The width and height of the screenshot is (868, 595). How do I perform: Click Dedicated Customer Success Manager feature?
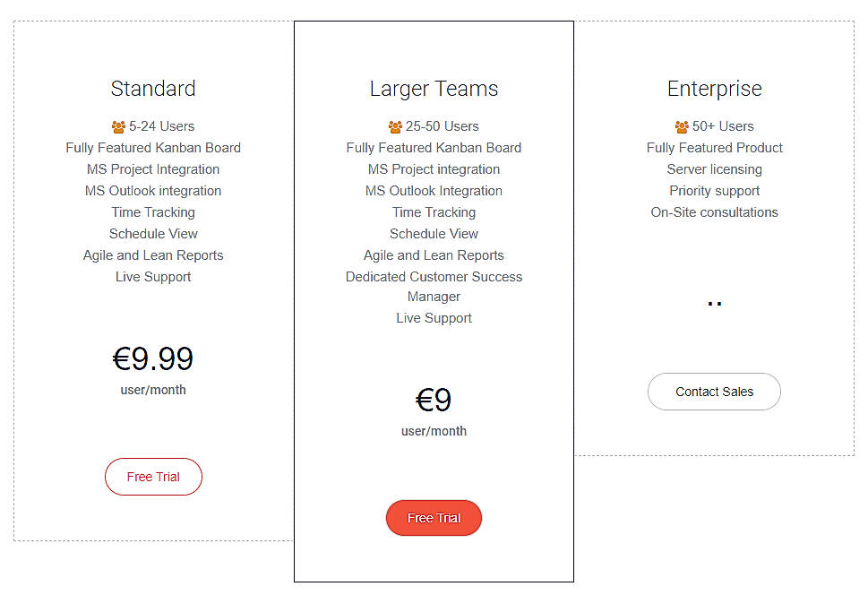pyautogui.click(x=434, y=286)
